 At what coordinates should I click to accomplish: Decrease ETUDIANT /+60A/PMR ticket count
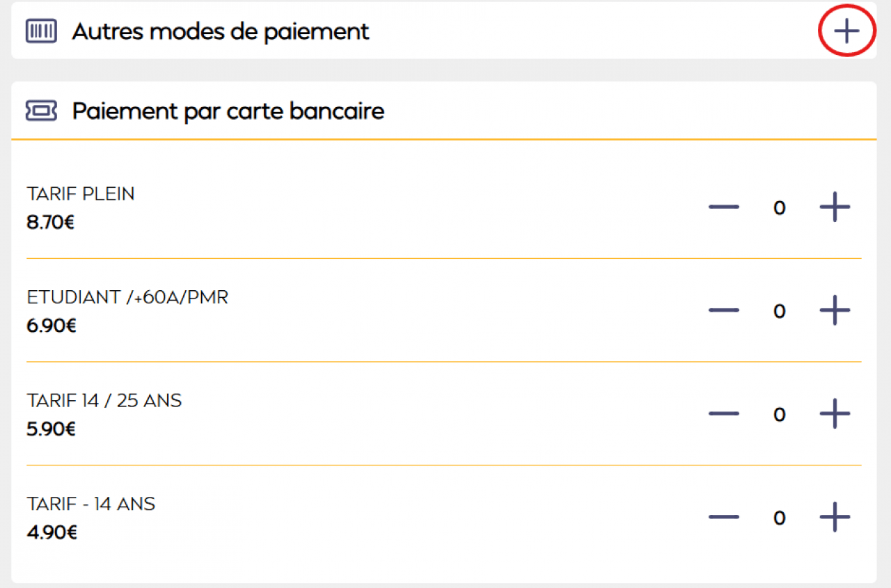[x=724, y=310]
